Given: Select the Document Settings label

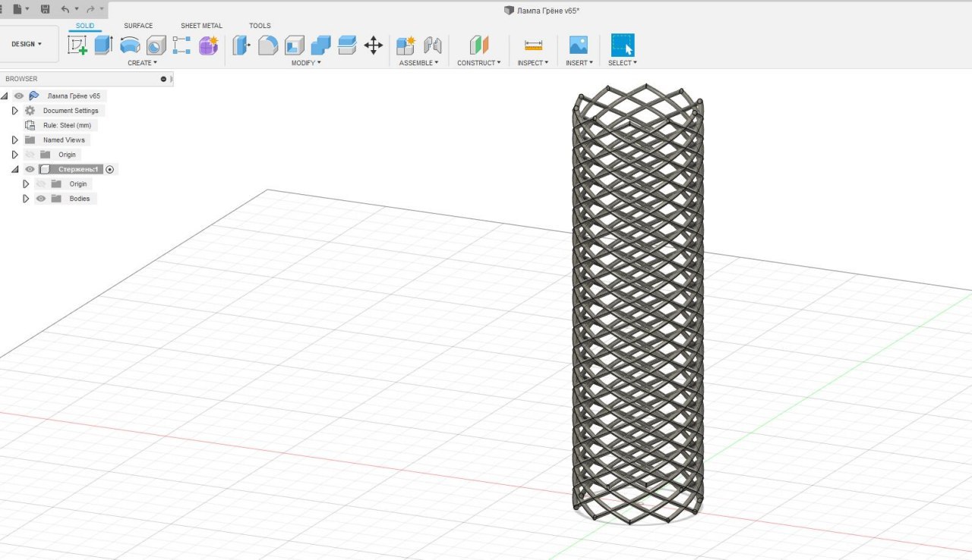Looking at the screenshot, I should (x=71, y=111).
